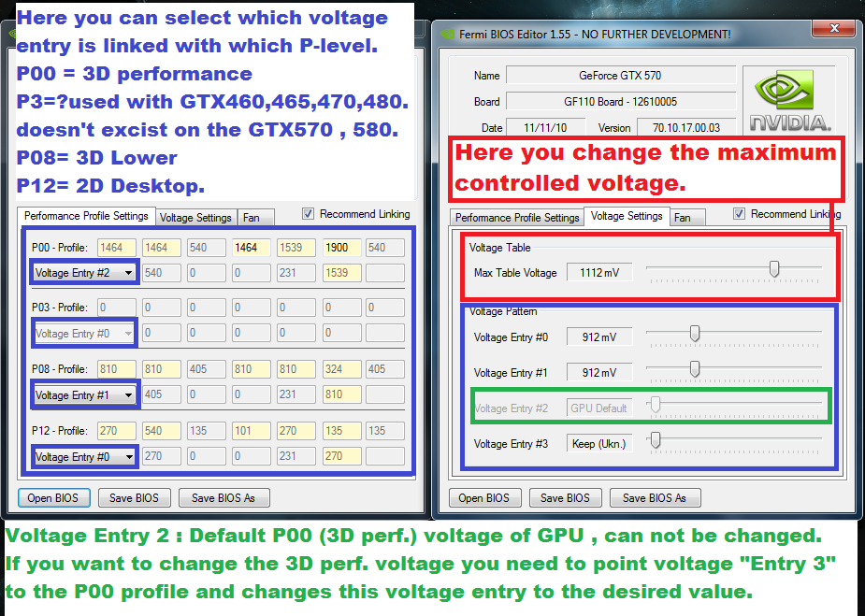Click the 324 field in P08 profile row
Image resolution: width=865 pixels, height=616 pixels.
click(x=342, y=369)
